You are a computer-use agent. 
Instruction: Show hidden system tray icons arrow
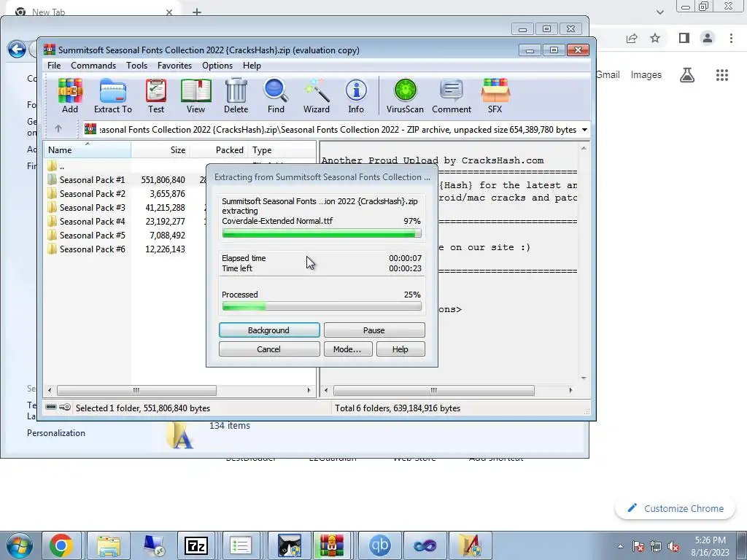[620, 546]
